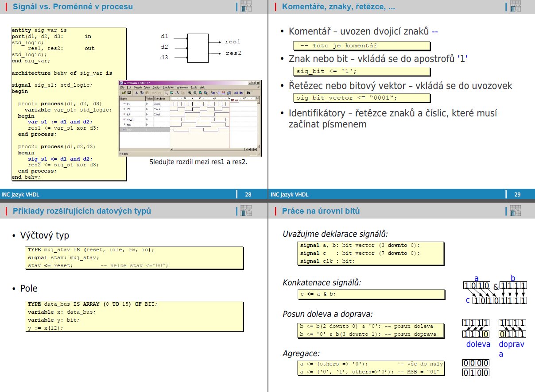Click the code box 'sig_bit_vector <= "0001";'
This screenshot has height=392, width=535.
(362, 98)
